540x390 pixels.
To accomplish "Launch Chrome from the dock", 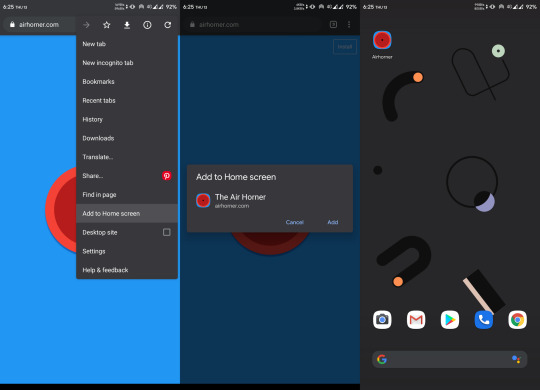I will [x=518, y=320].
